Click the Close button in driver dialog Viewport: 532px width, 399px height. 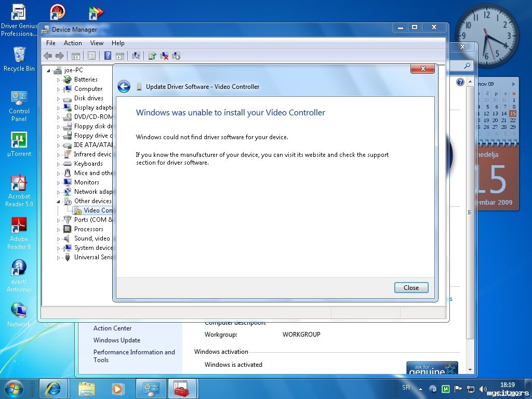click(x=411, y=288)
